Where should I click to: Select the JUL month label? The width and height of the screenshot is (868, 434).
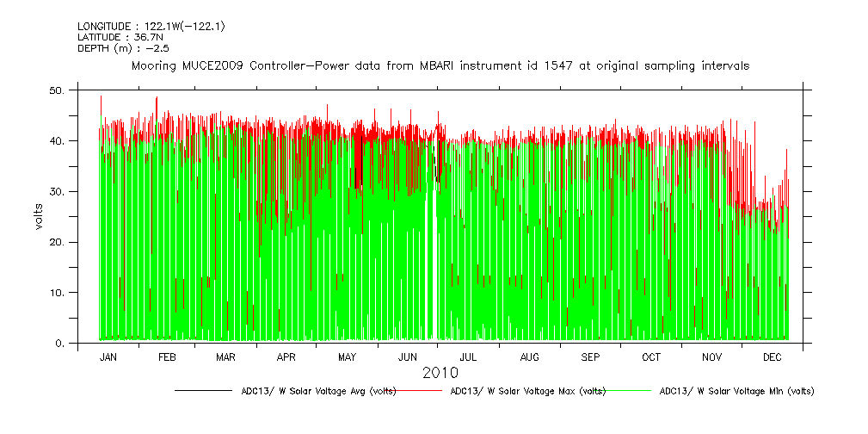pyautogui.click(x=468, y=356)
